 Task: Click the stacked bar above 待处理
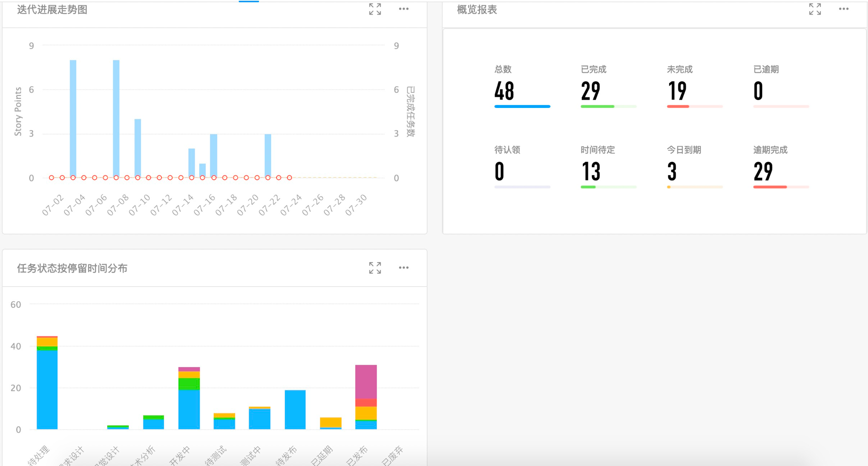47,383
